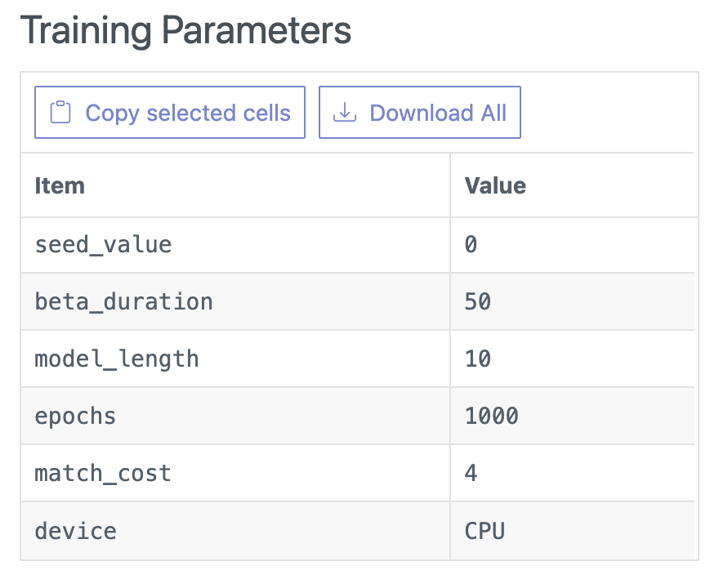The width and height of the screenshot is (719, 588).
Task: Click the Download All button
Action: tap(420, 112)
